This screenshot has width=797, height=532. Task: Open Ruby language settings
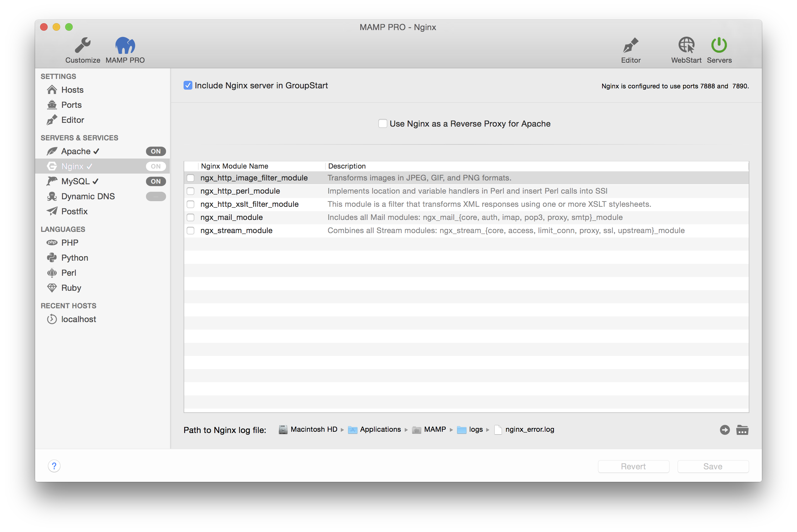pyautogui.click(x=71, y=288)
